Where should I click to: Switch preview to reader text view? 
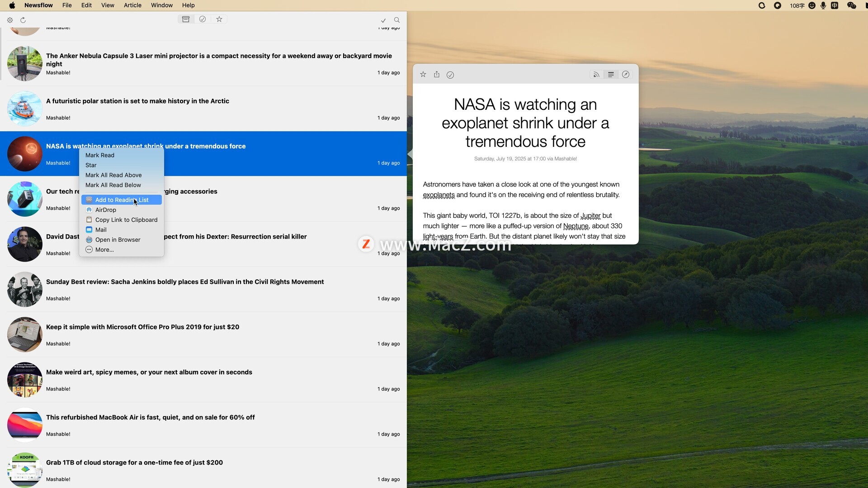[x=611, y=75]
